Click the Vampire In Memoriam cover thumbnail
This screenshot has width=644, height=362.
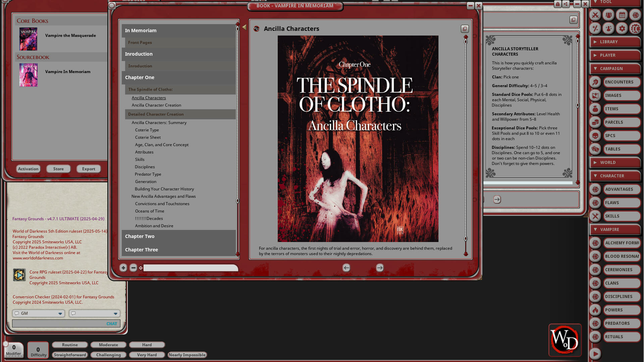[x=28, y=75]
